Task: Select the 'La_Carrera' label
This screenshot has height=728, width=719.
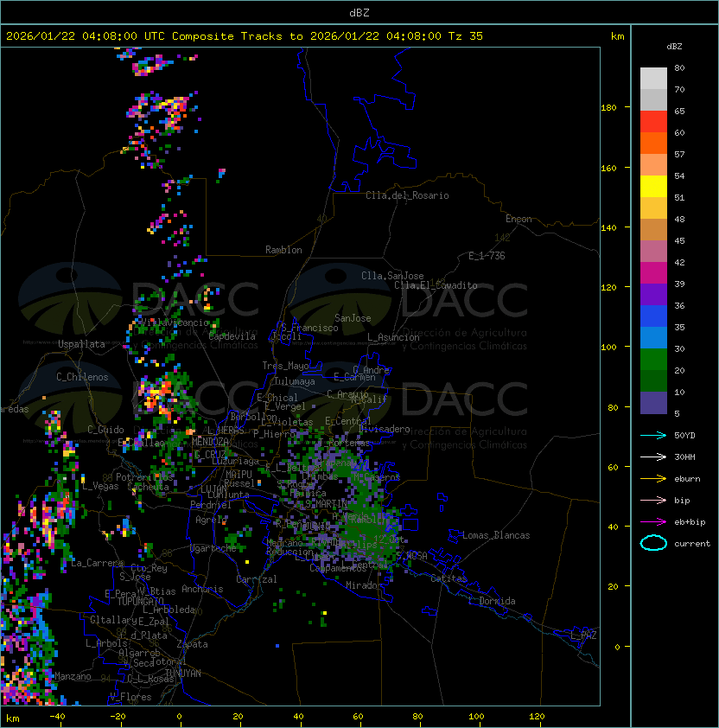Action: [98, 563]
